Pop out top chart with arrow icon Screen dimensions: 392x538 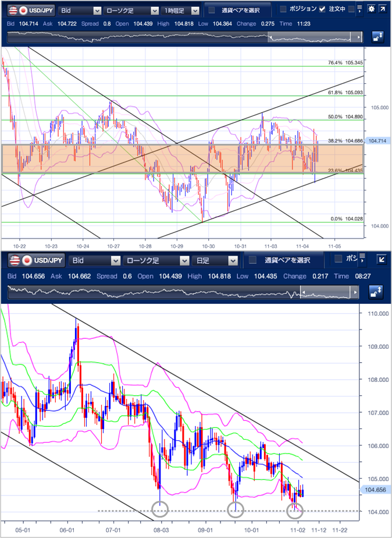tap(383, 10)
